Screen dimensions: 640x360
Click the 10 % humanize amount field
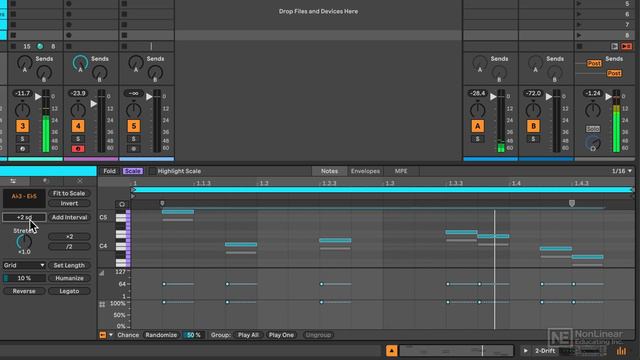click(24, 278)
